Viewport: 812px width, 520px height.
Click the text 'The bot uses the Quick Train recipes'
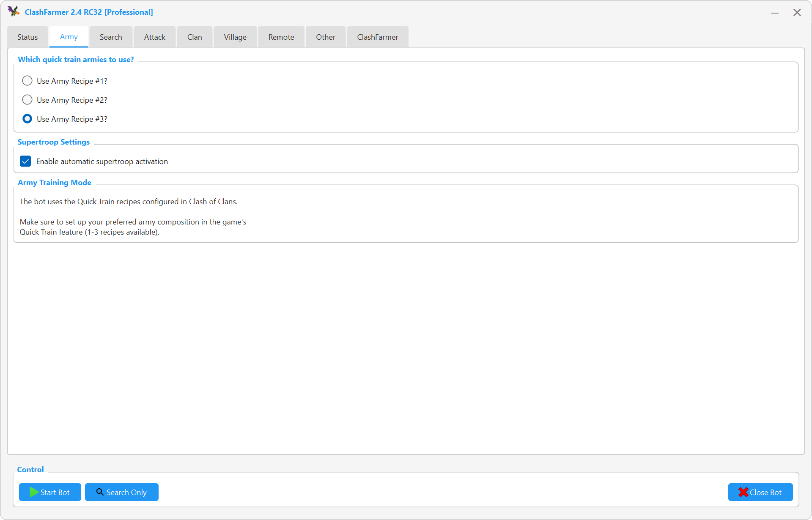[80, 202]
